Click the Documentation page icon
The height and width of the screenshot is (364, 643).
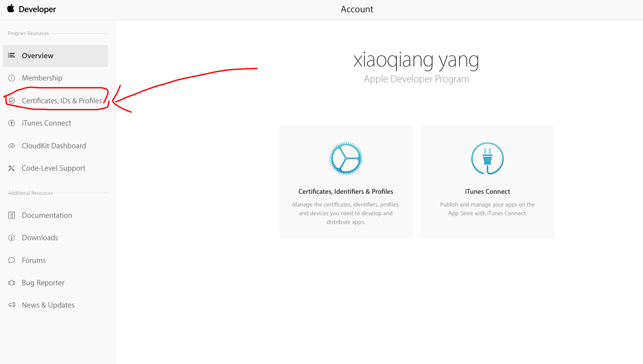click(12, 215)
